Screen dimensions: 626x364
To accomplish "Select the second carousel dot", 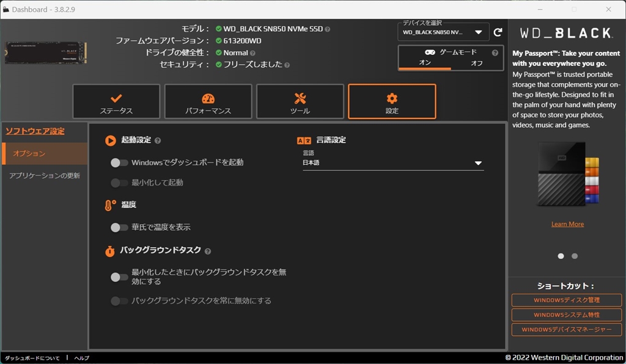I will (x=575, y=257).
